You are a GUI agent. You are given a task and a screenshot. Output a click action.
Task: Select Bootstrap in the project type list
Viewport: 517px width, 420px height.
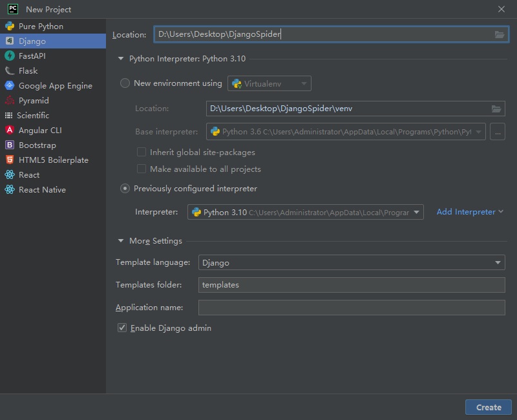(x=37, y=145)
